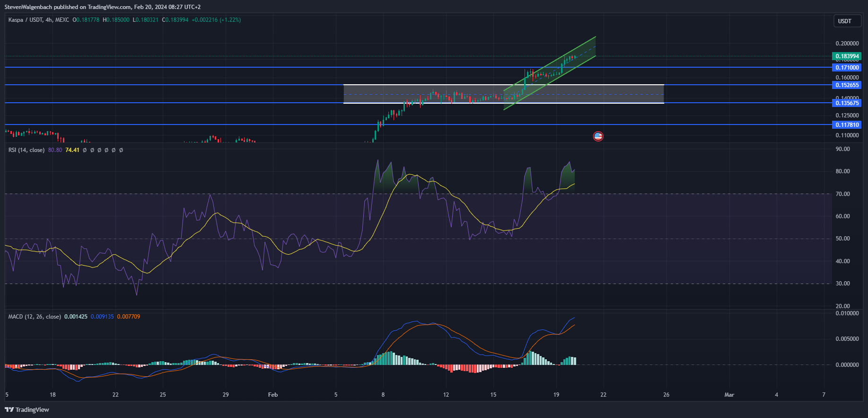This screenshot has height=418, width=868.
Task: Click the US flag economic event icon
Action: (598, 136)
